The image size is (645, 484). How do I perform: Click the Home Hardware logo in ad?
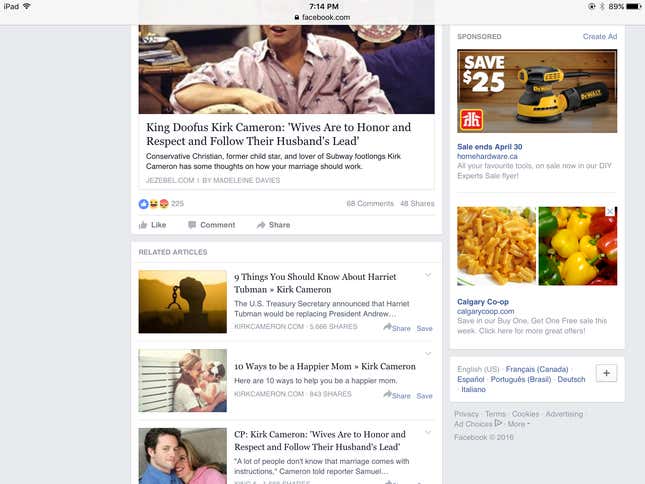[471, 120]
